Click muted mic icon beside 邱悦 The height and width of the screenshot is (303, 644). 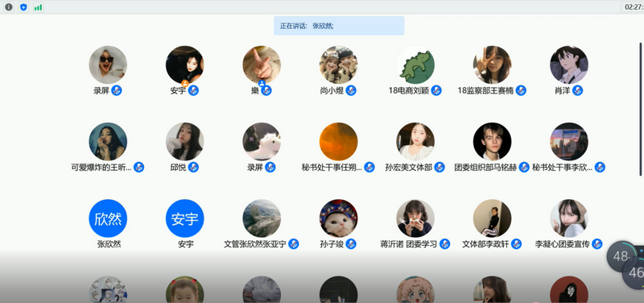tap(193, 168)
